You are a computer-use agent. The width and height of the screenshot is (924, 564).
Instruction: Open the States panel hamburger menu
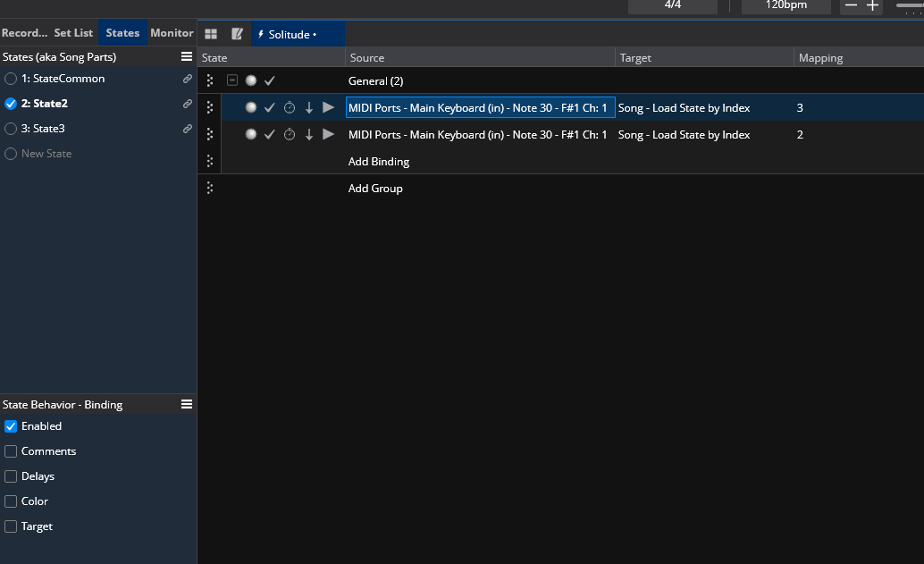[187, 56]
